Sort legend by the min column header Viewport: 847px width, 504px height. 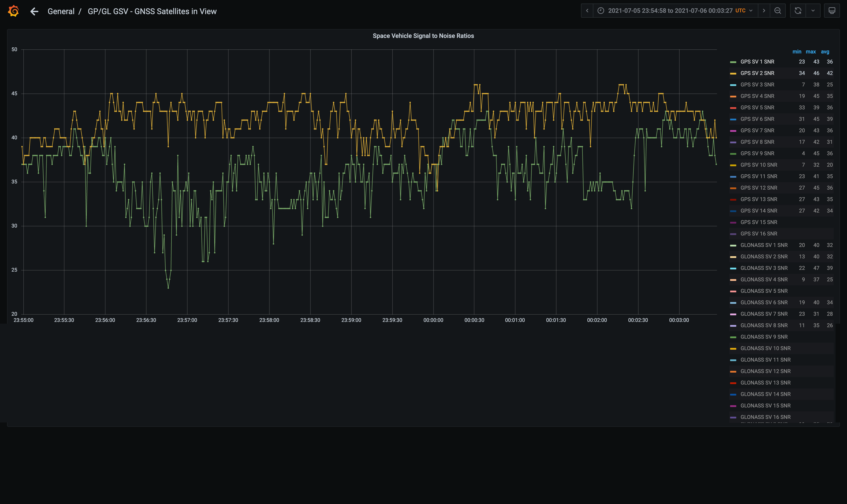click(x=797, y=52)
